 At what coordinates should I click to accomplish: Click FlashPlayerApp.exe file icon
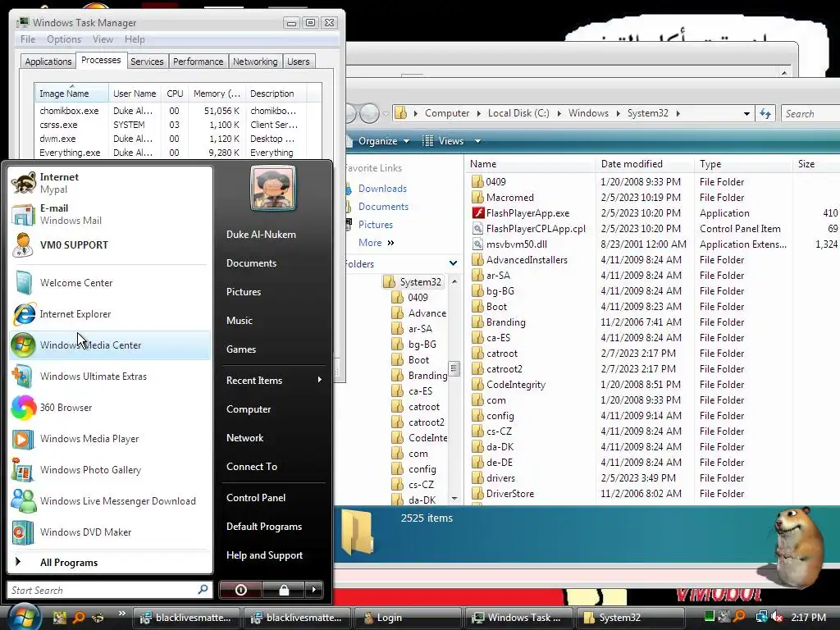[x=478, y=213]
